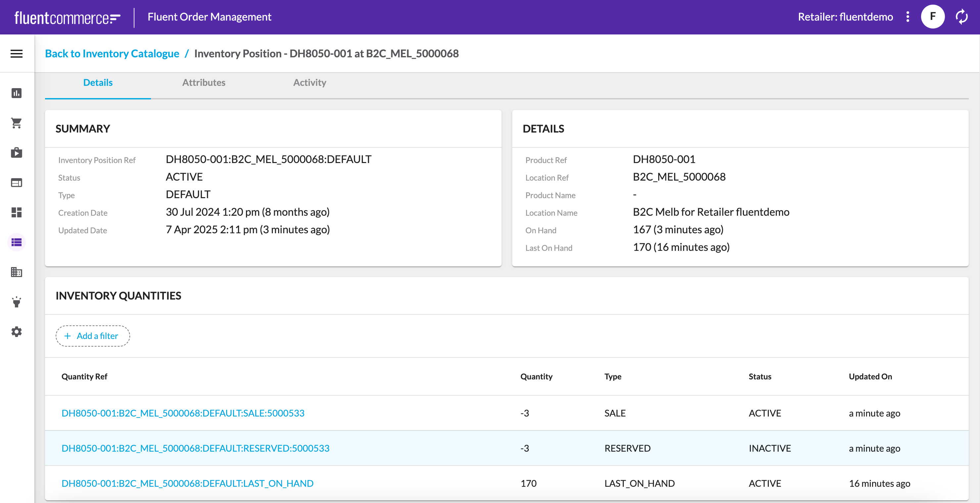The width and height of the screenshot is (980, 503).
Task: Switch to the Activity tab
Action: 309,83
